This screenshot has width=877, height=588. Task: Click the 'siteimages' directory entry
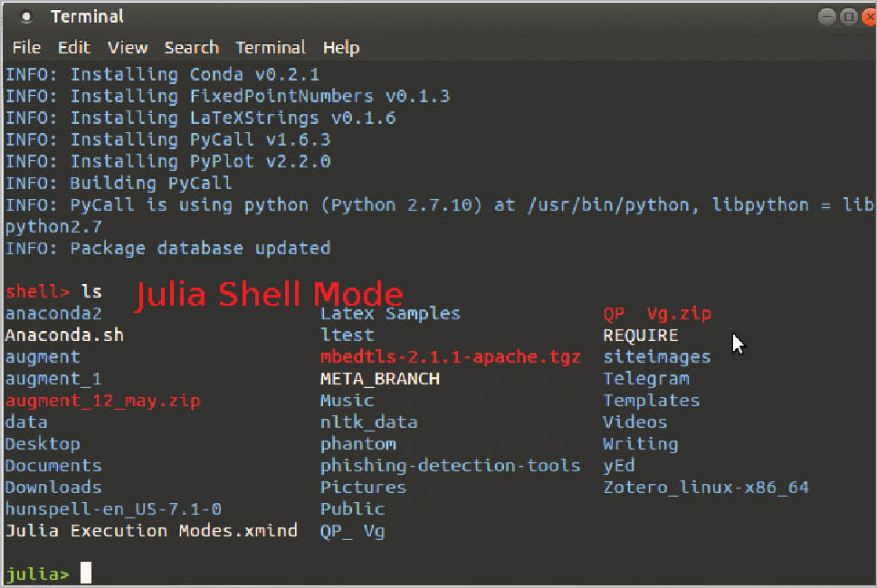click(x=657, y=356)
